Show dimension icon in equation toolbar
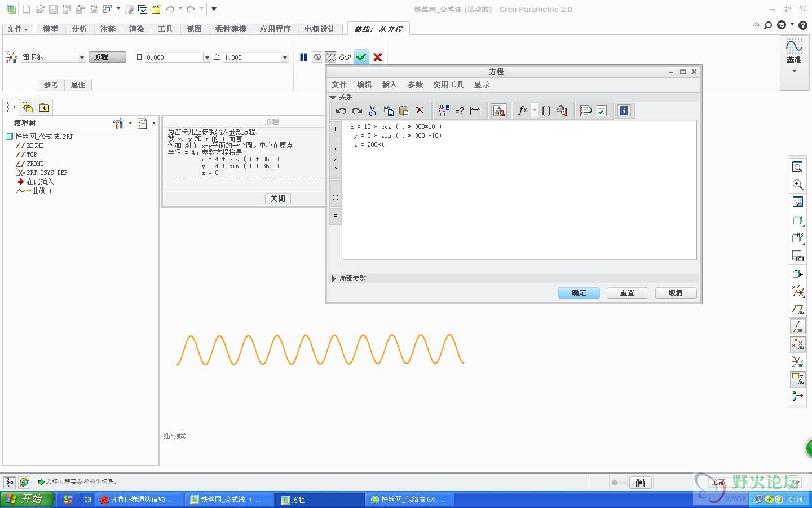This screenshot has height=508, width=812. 475,111
